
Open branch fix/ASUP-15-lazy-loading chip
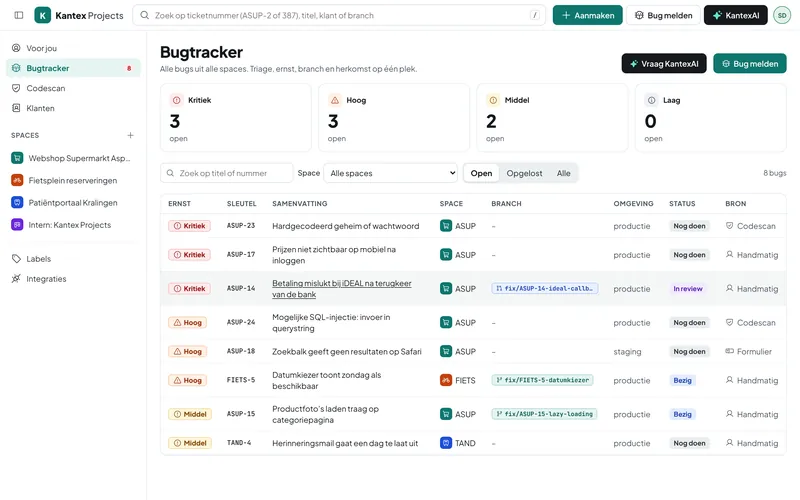click(544, 414)
